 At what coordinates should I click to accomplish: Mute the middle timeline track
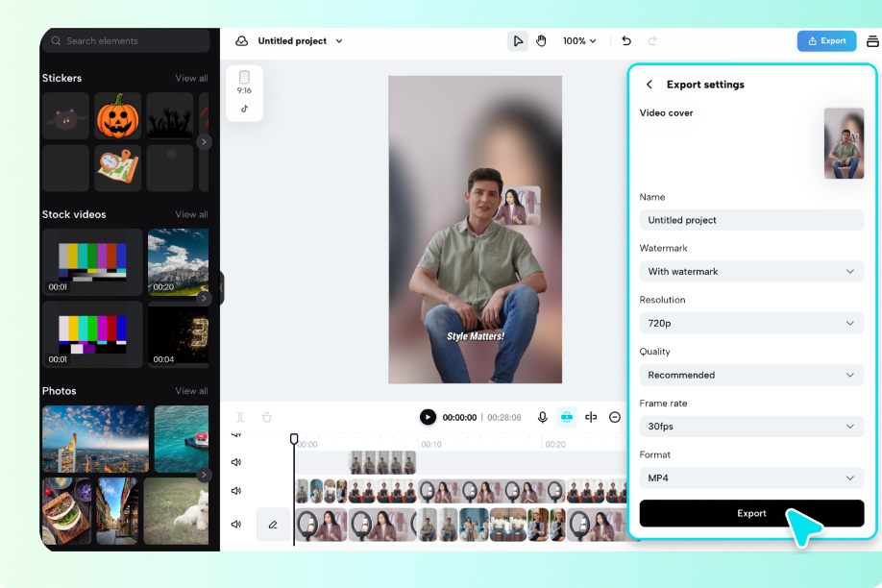tap(236, 491)
